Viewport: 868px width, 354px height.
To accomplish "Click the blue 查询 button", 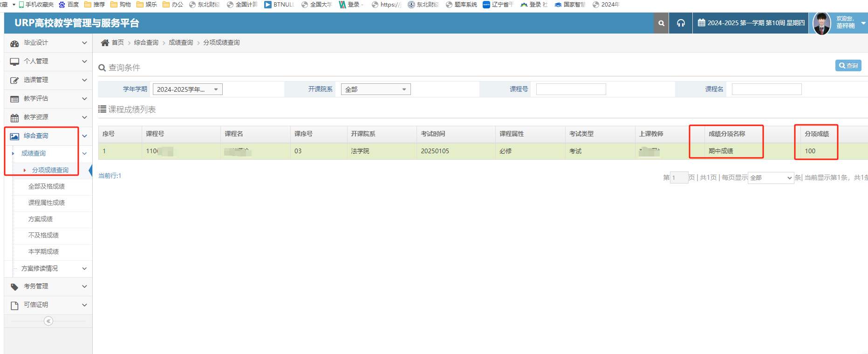I will click(848, 66).
